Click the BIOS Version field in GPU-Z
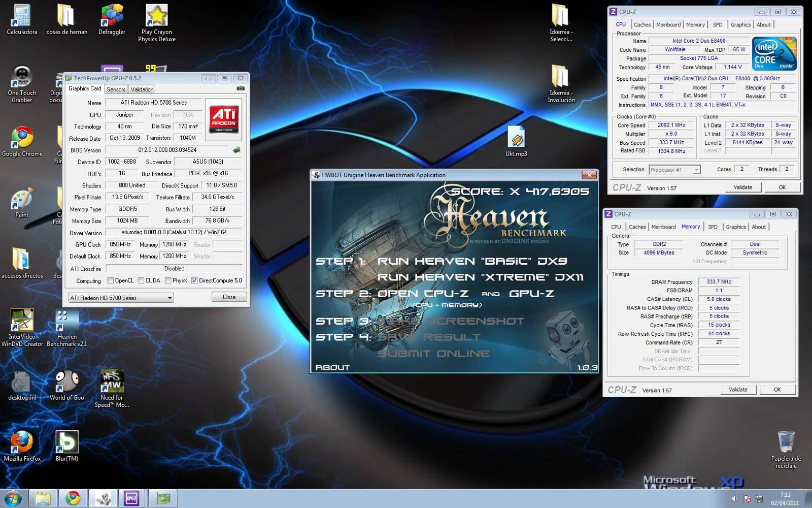The height and width of the screenshot is (508, 812). (167, 150)
